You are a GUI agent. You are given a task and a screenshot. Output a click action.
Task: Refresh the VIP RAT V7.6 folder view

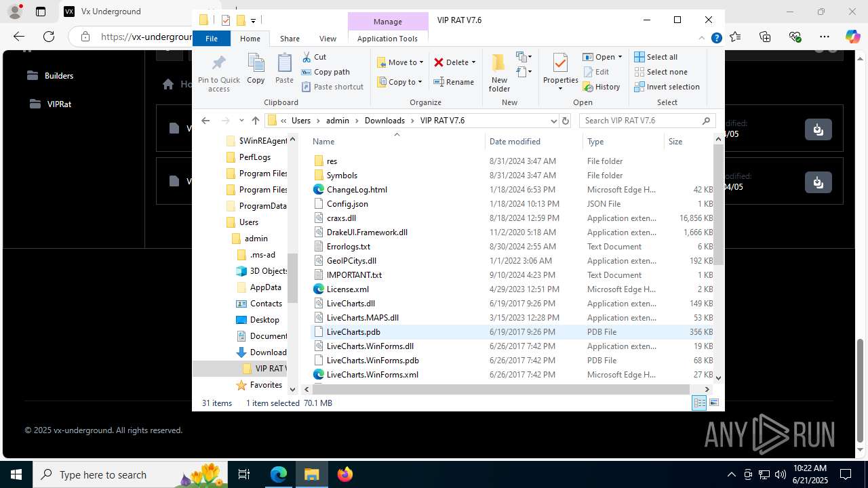click(x=566, y=121)
